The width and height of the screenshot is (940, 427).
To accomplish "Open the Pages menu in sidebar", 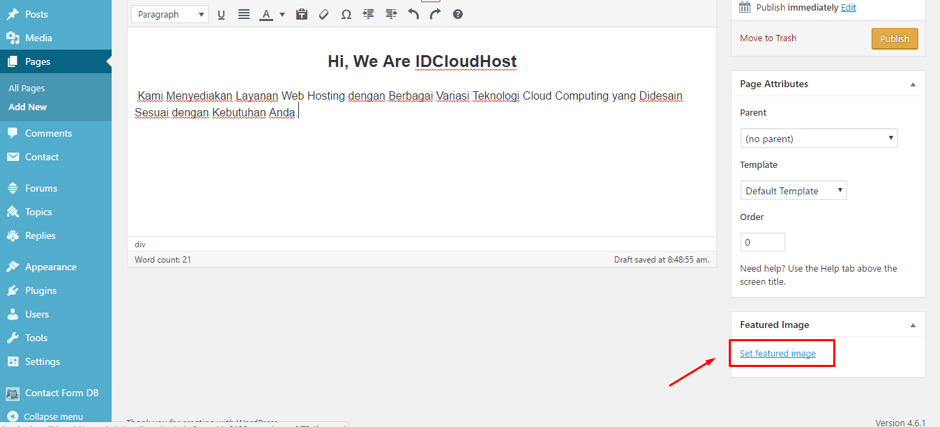I will [x=56, y=61].
